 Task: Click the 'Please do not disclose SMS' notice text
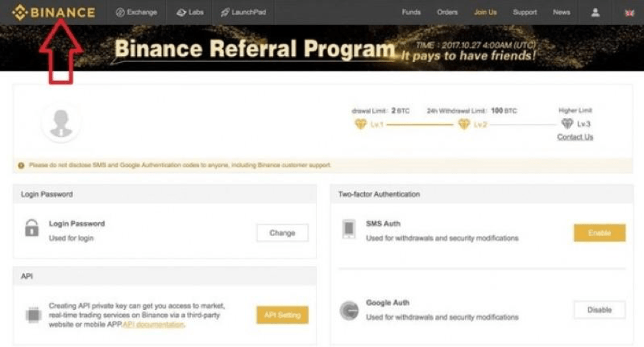point(180,165)
